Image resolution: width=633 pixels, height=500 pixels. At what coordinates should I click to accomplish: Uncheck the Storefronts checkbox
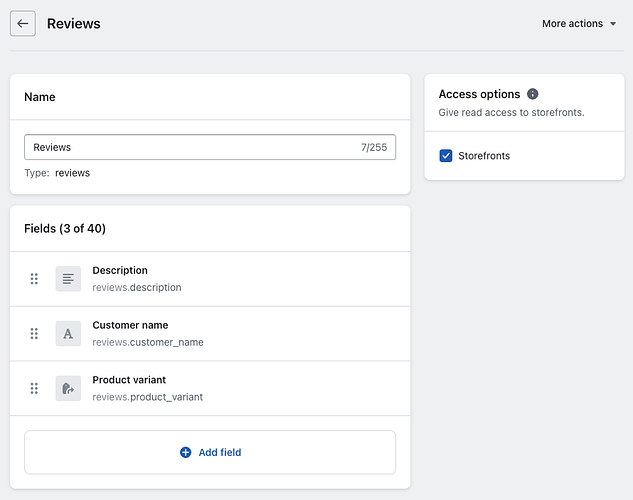pos(446,156)
